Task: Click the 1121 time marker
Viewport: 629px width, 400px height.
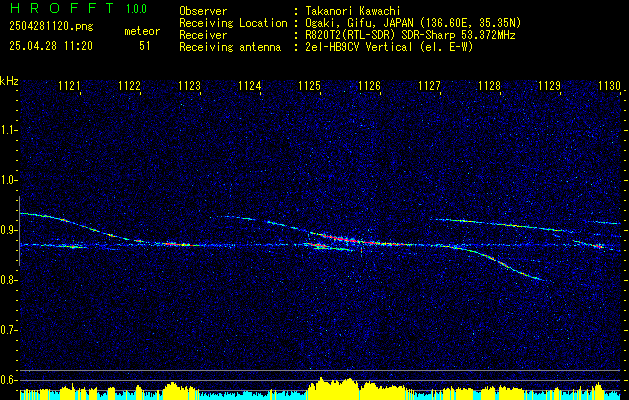Action: [x=69, y=85]
